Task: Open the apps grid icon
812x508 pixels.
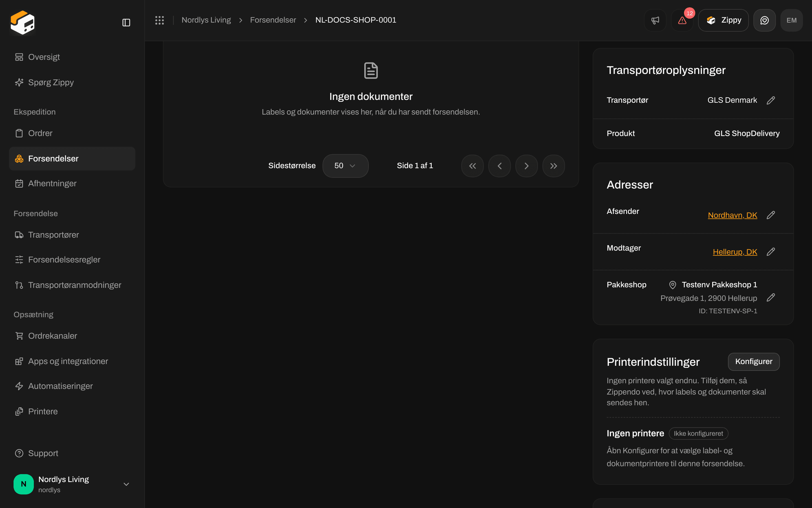Action: point(159,20)
